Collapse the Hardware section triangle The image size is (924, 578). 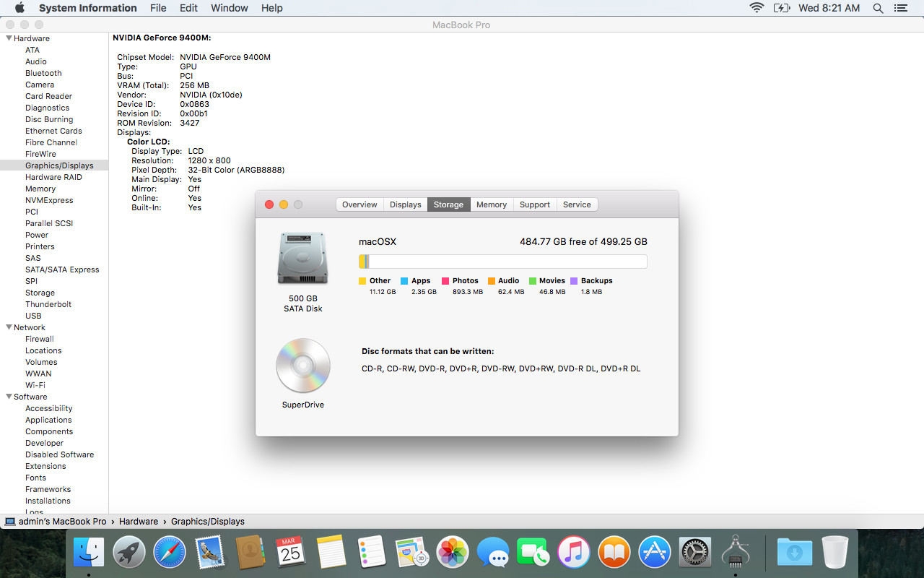9,38
